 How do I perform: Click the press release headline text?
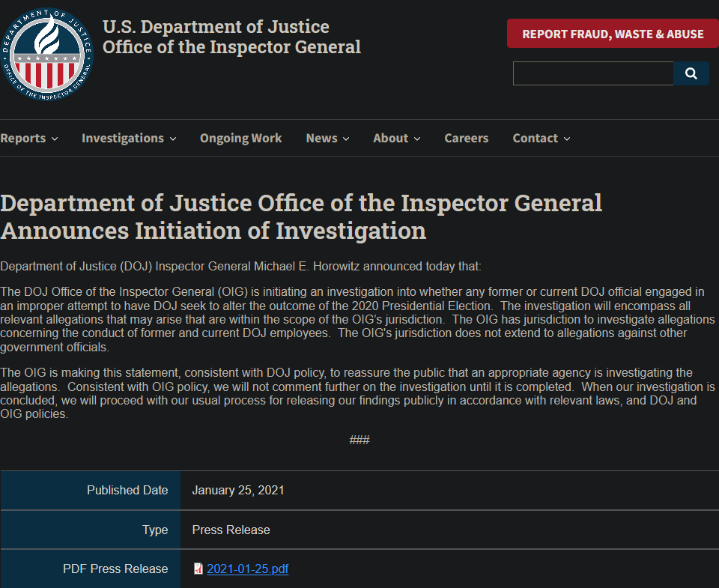click(x=301, y=216)
